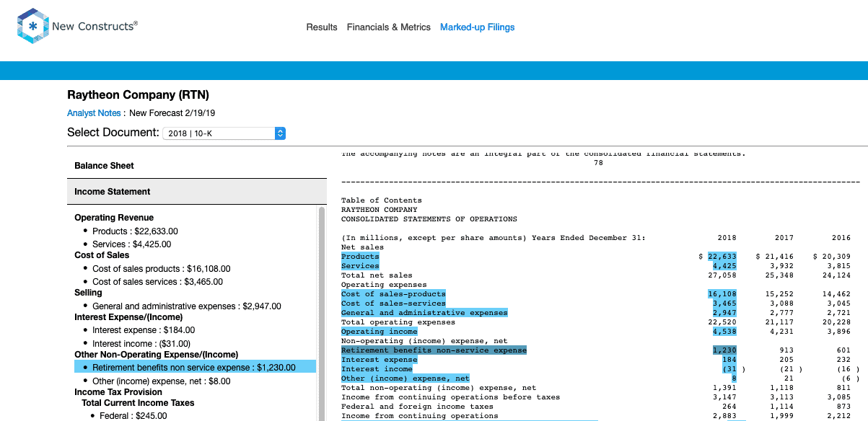Open the Analyst Notes link
This screenshot has height=421, width=868.
pos(94,113)
